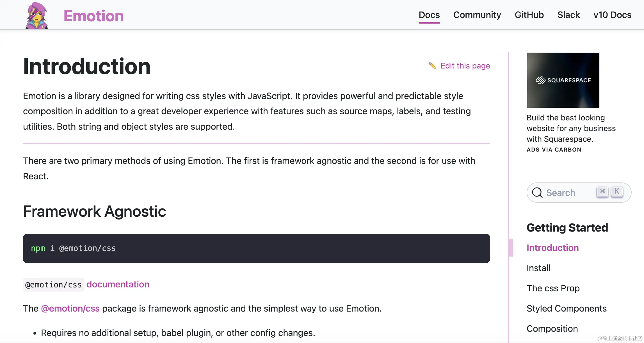The height and width of the screenshot is (343, 644).
Task: Click the pencil icon beside Edit this page
Action: [x=432, y=66]
